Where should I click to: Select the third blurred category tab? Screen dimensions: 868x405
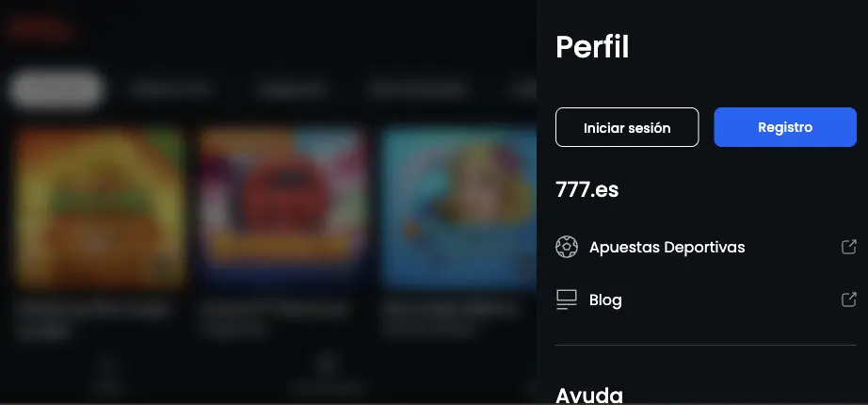292,89
